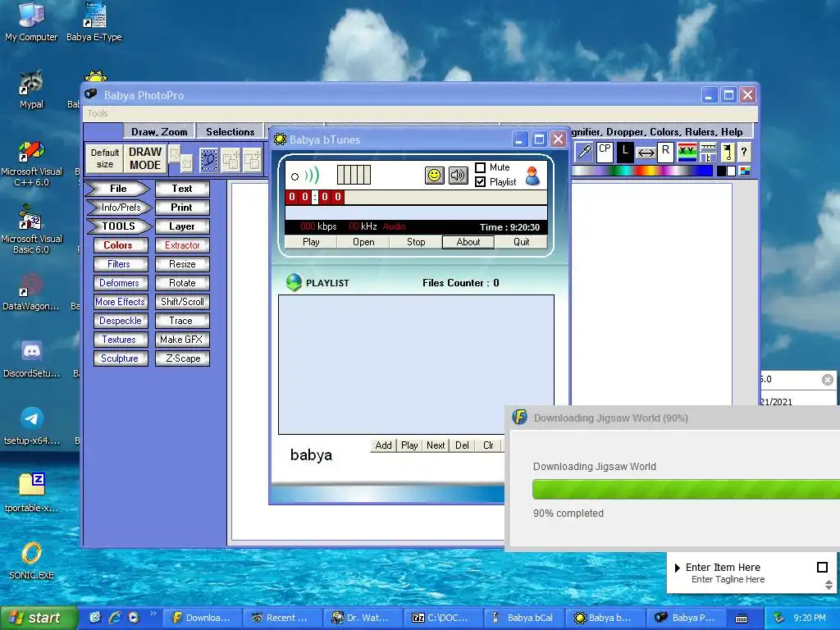Click the Print button
The height and width of the screenshot is (630, 840).
(182, 208)
